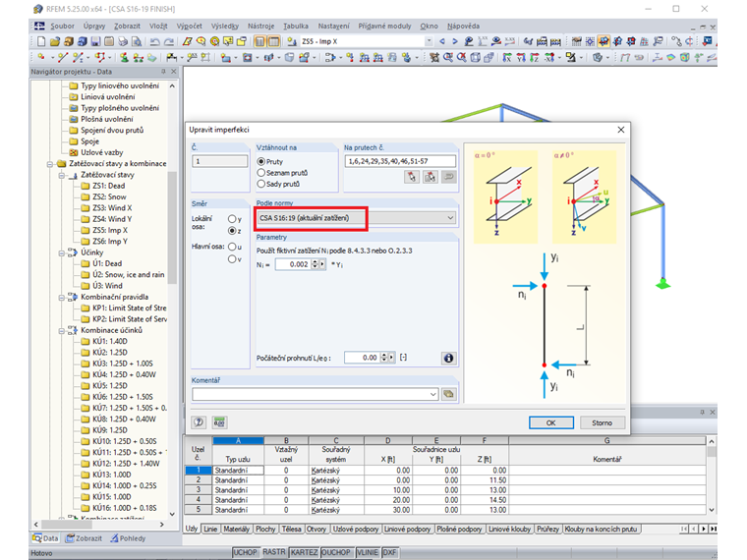Screen dimensions: 747x560
Task: Cancel the dialog with Storno
Action: (603, 422)
